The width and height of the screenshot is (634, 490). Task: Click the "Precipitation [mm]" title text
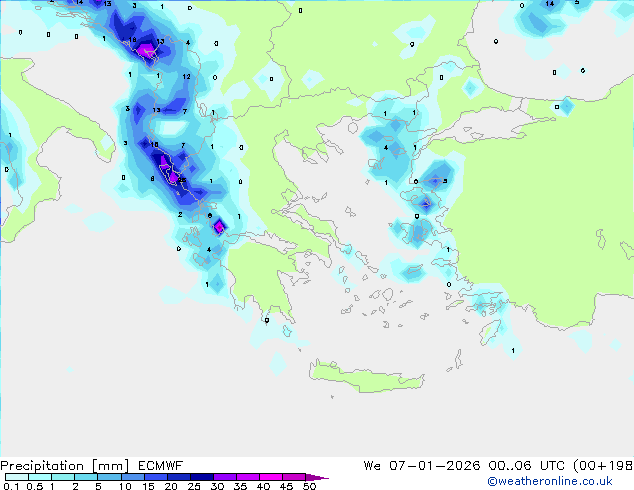click(x=65, y=466)
